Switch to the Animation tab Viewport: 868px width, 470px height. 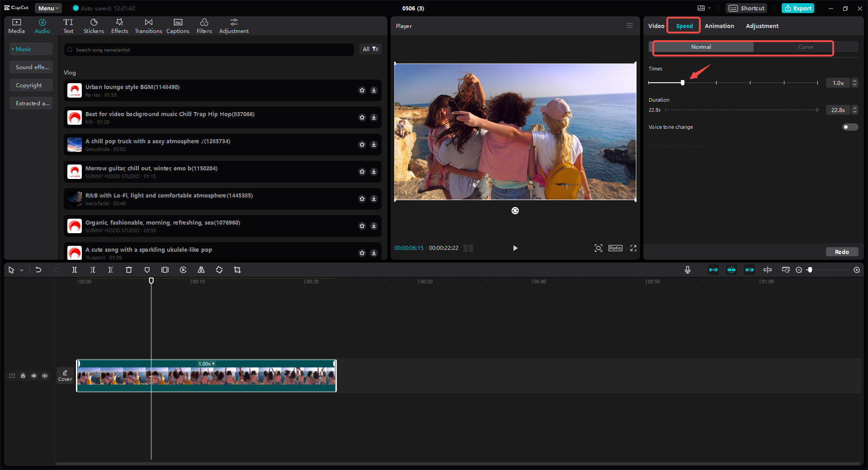coord(719,26)
